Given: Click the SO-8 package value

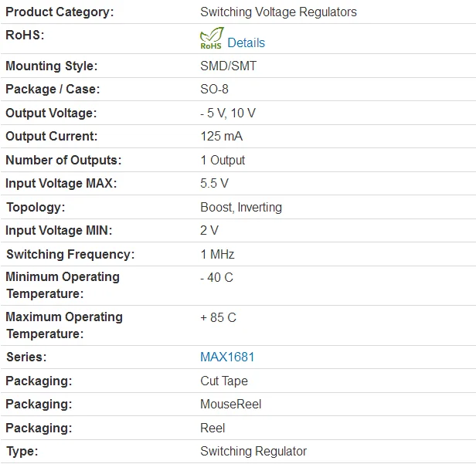Looking at the screenshot, I should 214,89.
